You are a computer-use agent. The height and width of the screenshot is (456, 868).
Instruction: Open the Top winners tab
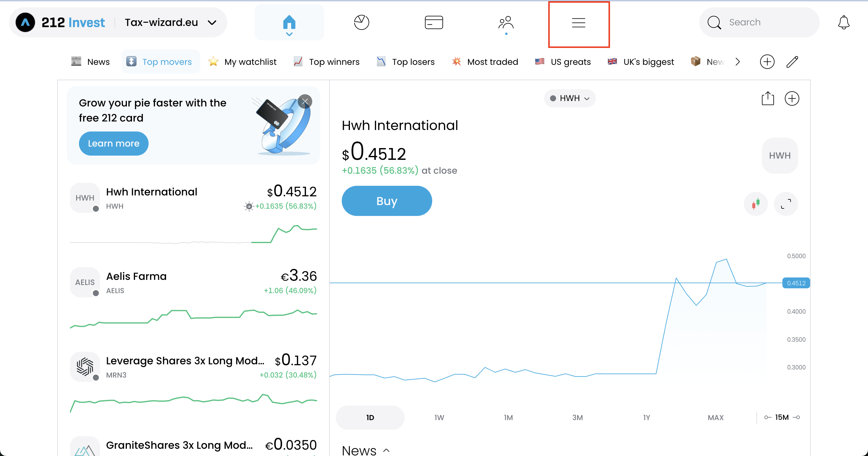[326, 62]
